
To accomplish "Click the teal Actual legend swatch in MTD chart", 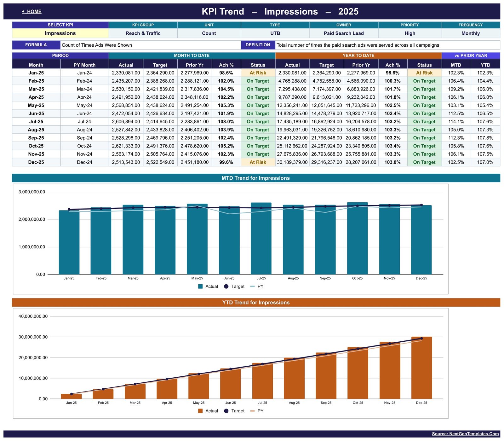I will click(x=200, y=287).
